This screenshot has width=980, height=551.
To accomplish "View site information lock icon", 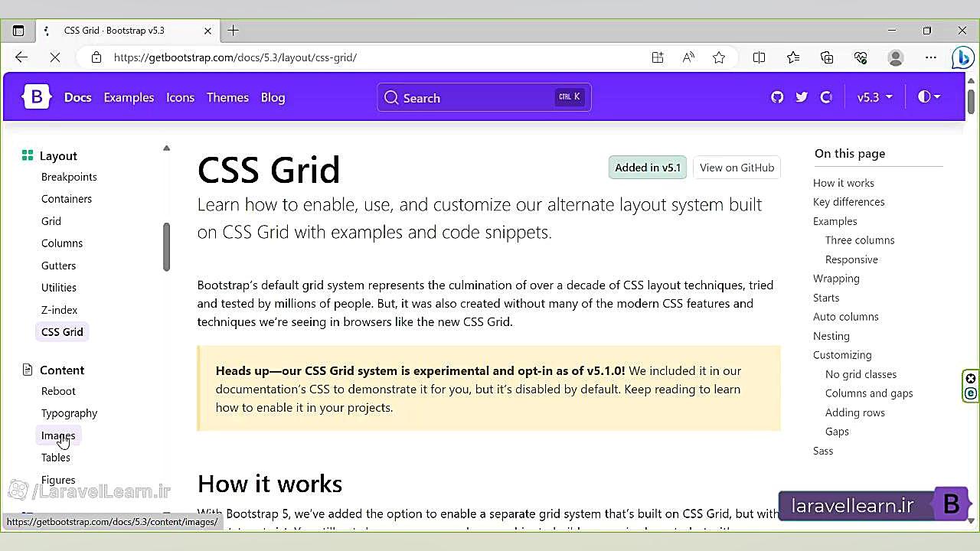I will [x=96, y=57].
